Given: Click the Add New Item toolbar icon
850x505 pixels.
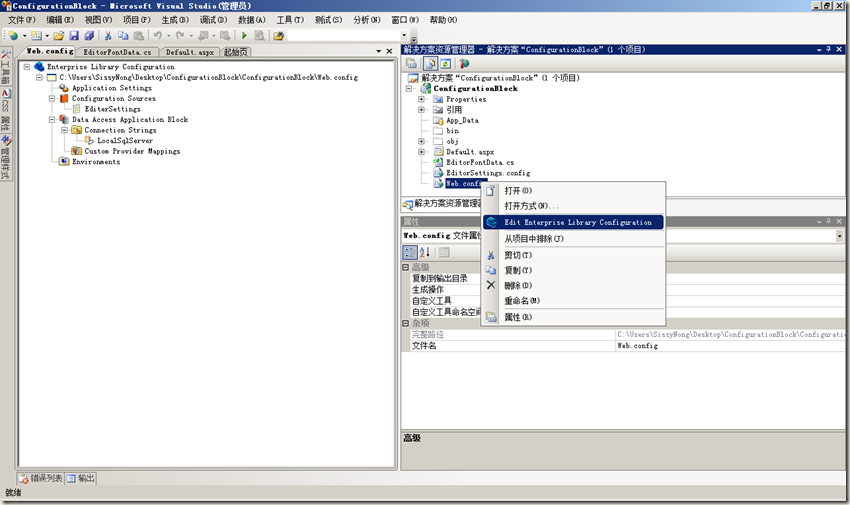Looking at the screenshot, I should click(x=36, y=36).
